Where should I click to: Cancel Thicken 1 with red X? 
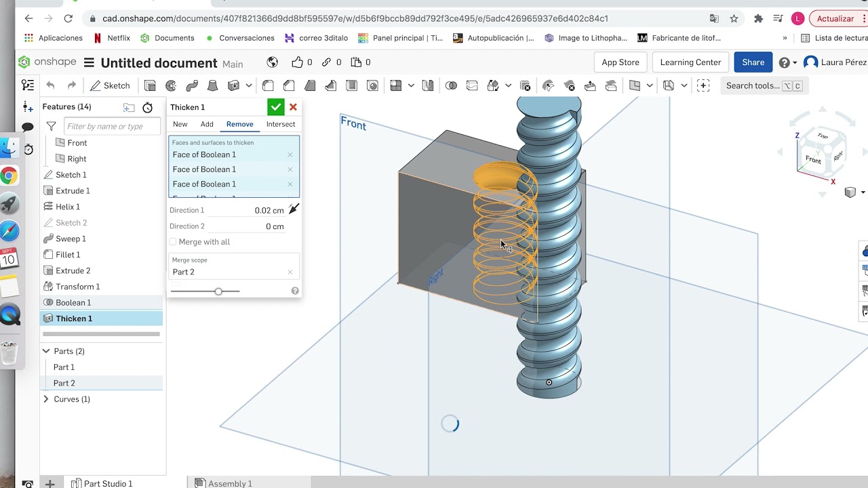pos(293,107)
